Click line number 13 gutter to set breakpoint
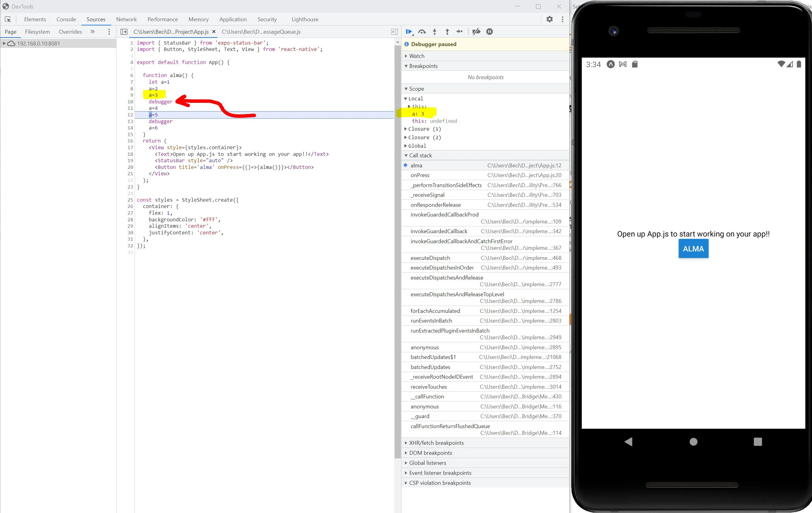Image resolution: width=812 pixels, height=513 pixels. pyautogui.click(x=130, y=121)
